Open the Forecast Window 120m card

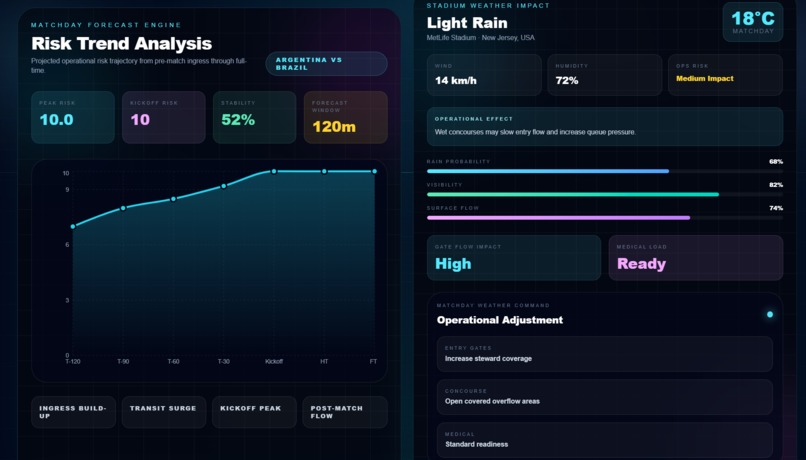(x=345, y=117)
